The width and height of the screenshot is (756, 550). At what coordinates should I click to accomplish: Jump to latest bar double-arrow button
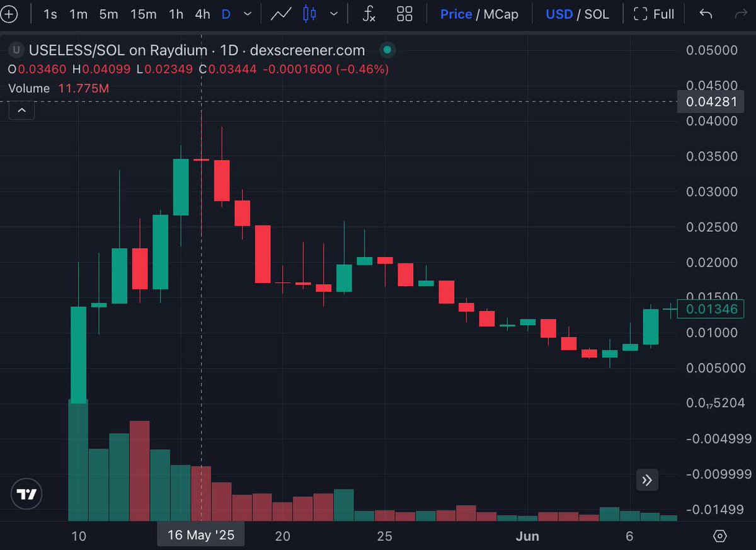pos(647,480)
